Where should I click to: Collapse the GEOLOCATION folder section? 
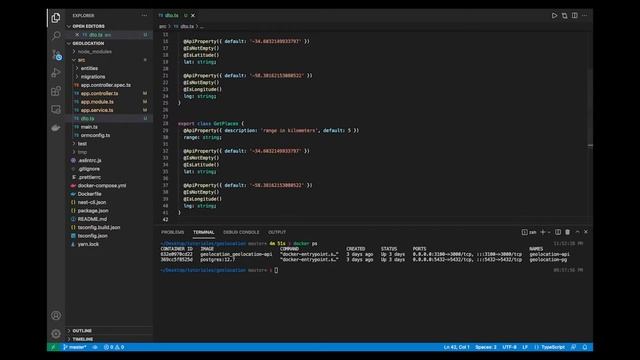(x=88, y=43)
